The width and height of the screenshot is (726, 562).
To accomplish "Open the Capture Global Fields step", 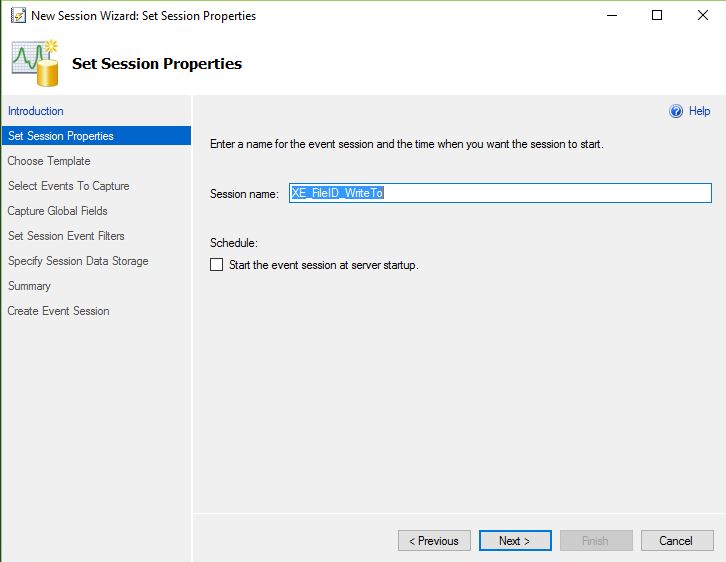I will [x=57, y=211].
